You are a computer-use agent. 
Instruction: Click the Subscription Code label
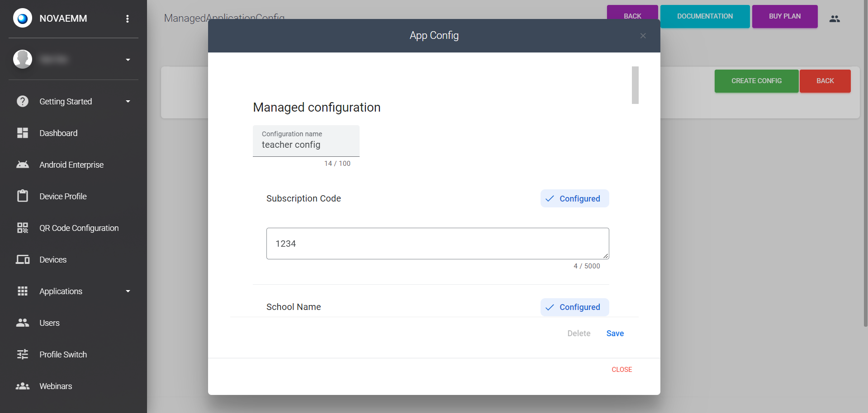[304, 198]
